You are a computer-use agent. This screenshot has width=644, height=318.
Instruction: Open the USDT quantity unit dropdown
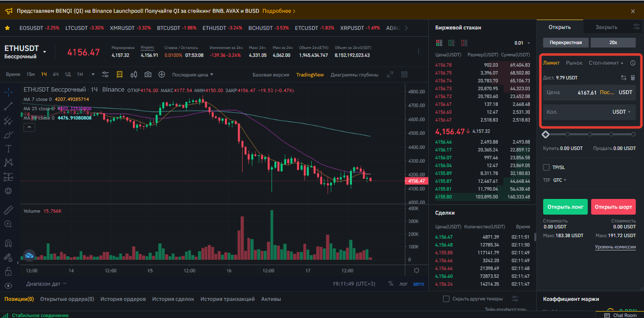tap(621, 112)
